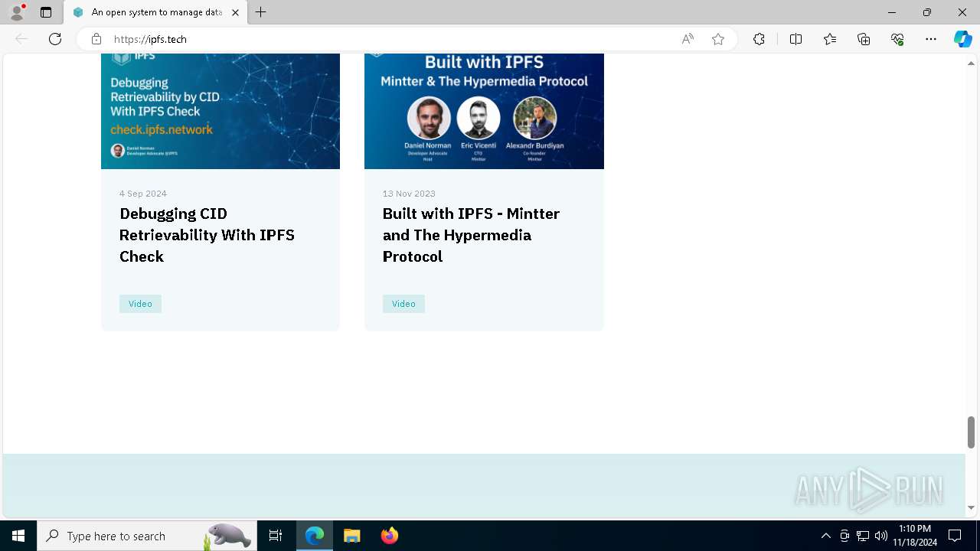Open the Built with IPFS Mintter thumbnail
Screen dimensions: 980x551
[484, 111]
